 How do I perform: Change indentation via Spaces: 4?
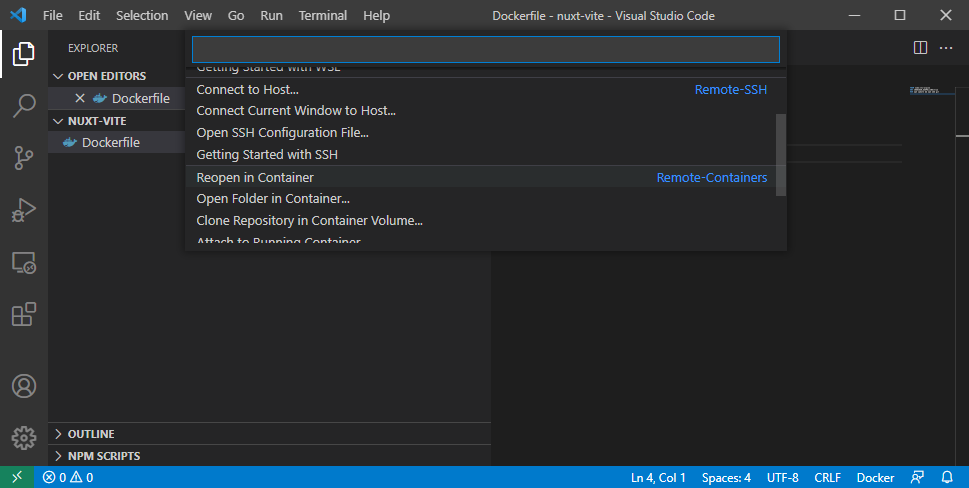pos(726,477)
